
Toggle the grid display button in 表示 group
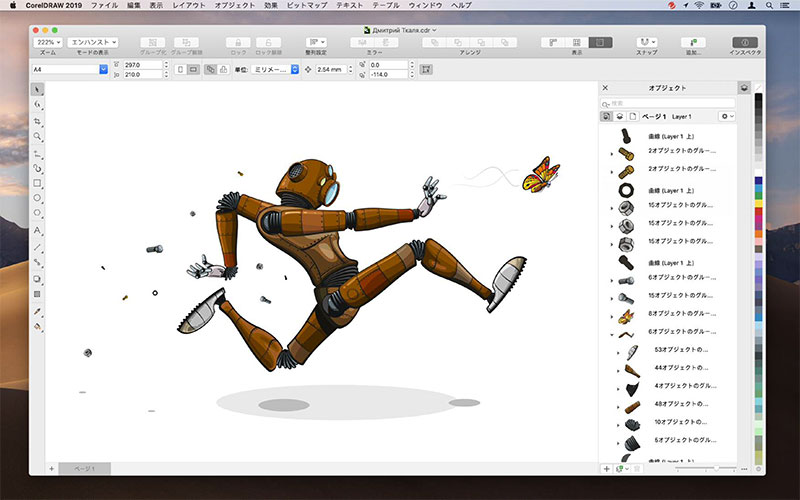click(x=577, y=42)
